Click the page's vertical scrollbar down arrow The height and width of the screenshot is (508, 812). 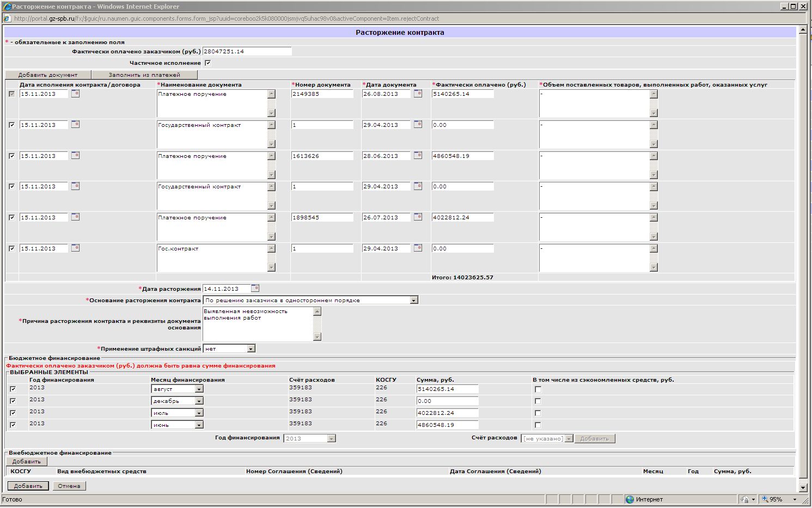[803, 487]
